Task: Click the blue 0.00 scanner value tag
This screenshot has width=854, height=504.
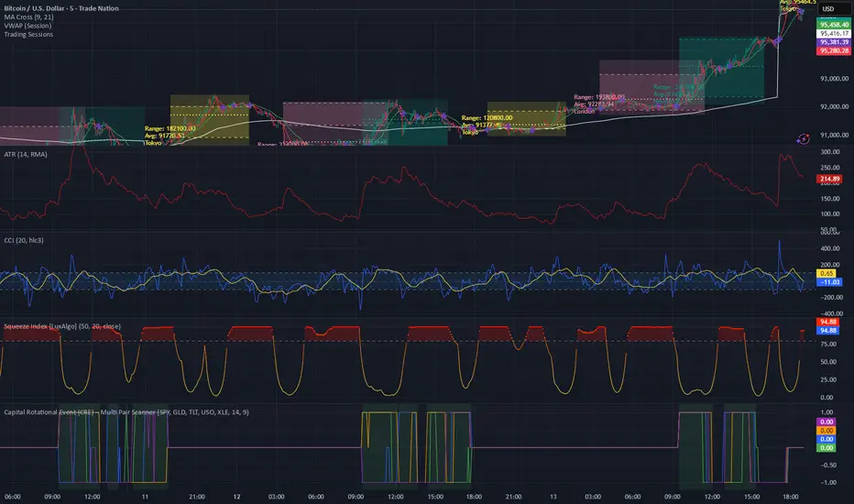Action: [827, 439]
